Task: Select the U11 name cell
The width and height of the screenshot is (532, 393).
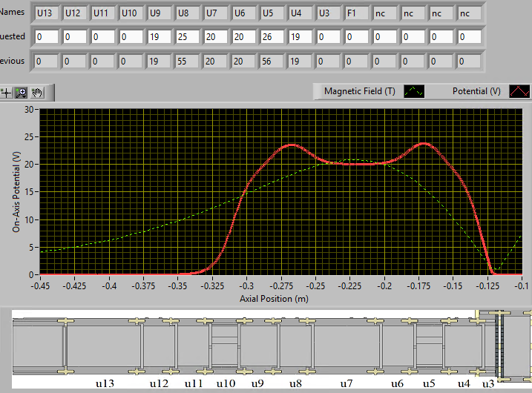Action: pos(103,13)
